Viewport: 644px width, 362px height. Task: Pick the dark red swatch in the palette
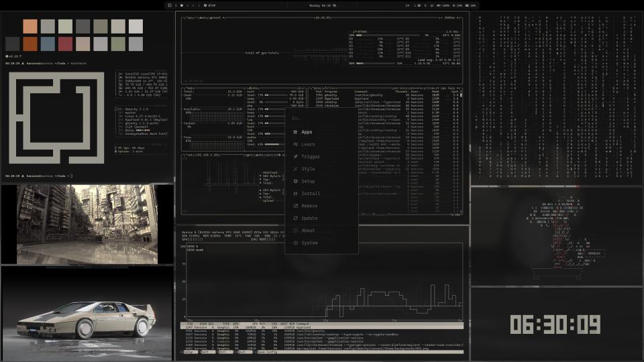pos(65,44)
